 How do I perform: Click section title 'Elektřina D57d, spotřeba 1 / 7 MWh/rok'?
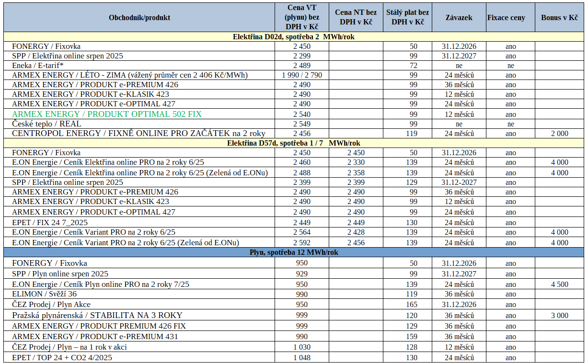pos(294,143)
